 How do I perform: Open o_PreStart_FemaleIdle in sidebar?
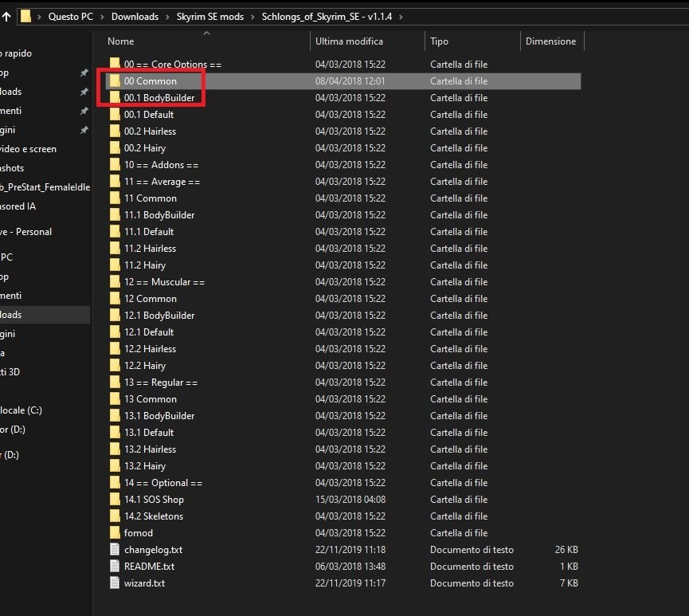click(45, 186)
